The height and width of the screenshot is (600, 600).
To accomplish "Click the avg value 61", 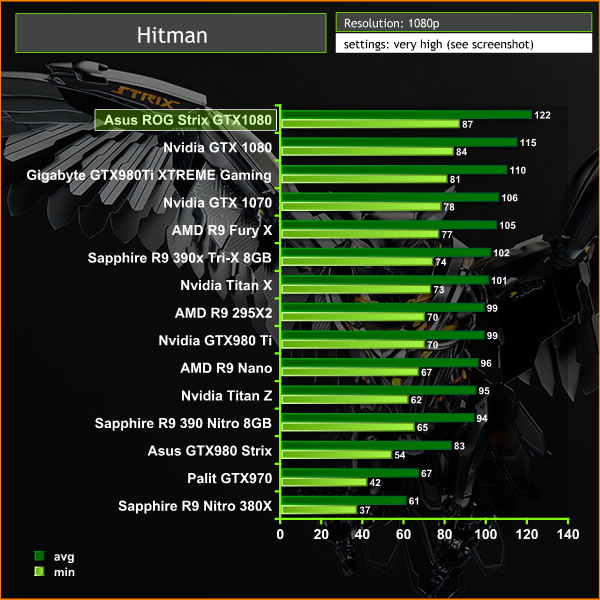I will click(414, 501).
